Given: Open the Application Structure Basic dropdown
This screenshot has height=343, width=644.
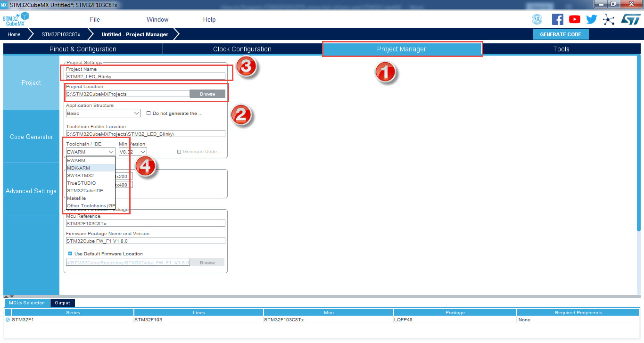Looking at the screenshot, I should pos(103,113).
